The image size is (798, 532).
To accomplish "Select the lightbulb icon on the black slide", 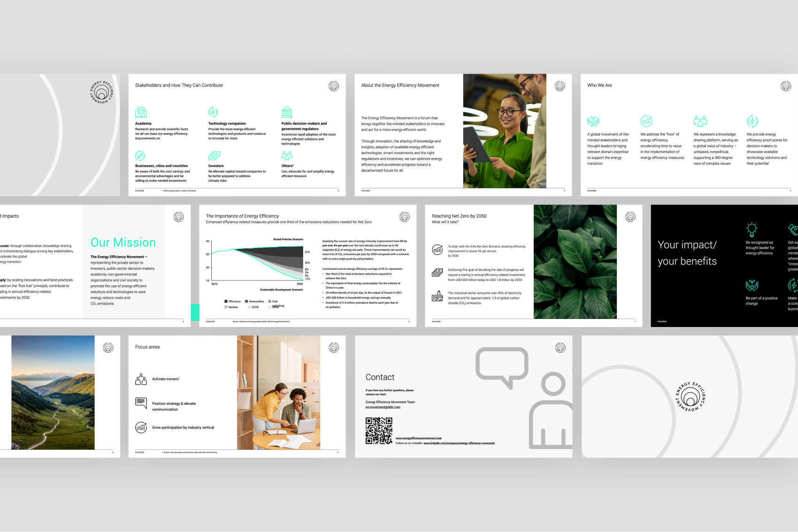I will [752, 229].
